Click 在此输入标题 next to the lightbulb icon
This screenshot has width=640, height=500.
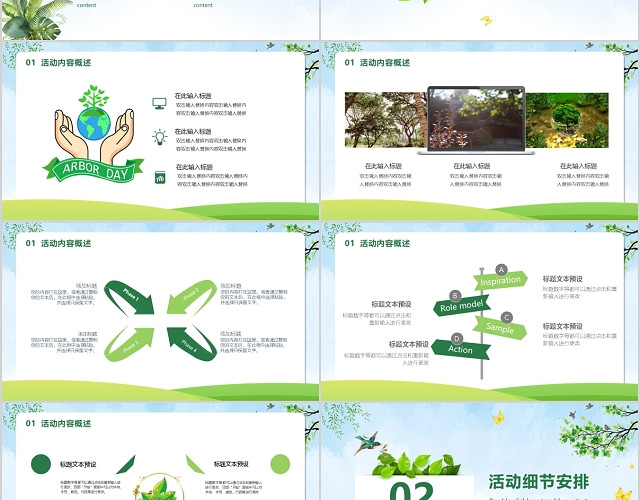(x=193, y=131)
